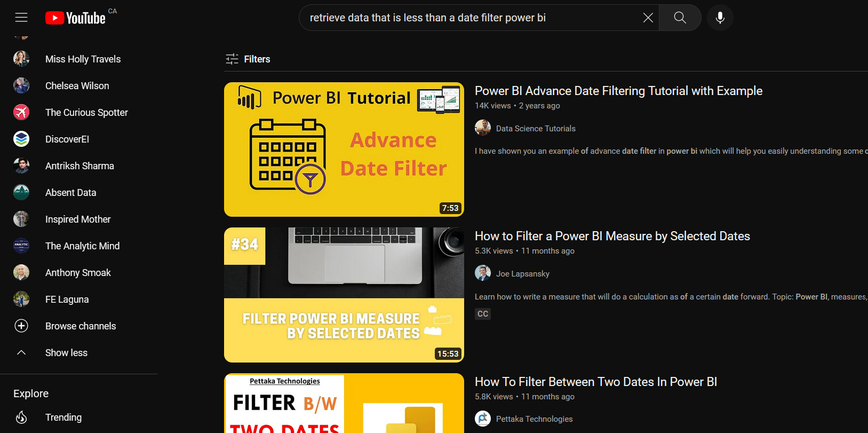Clear the search box text

click(648, 18)
